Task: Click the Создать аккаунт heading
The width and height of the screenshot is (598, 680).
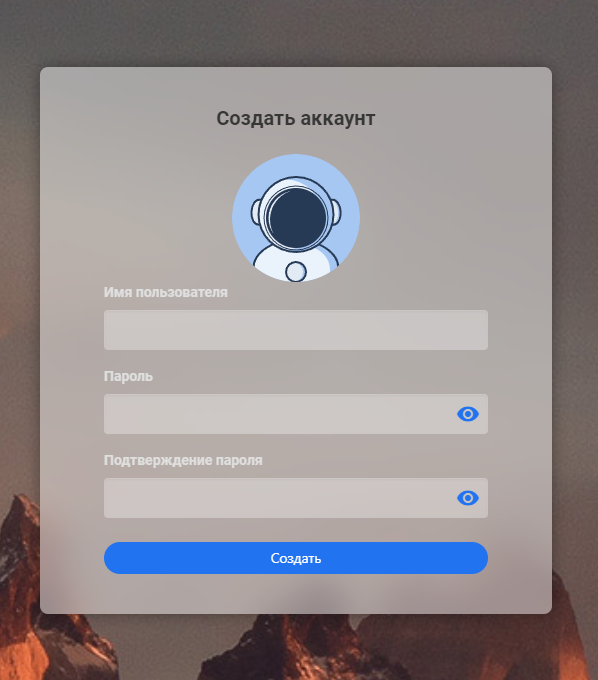Action: pos(296,118)
